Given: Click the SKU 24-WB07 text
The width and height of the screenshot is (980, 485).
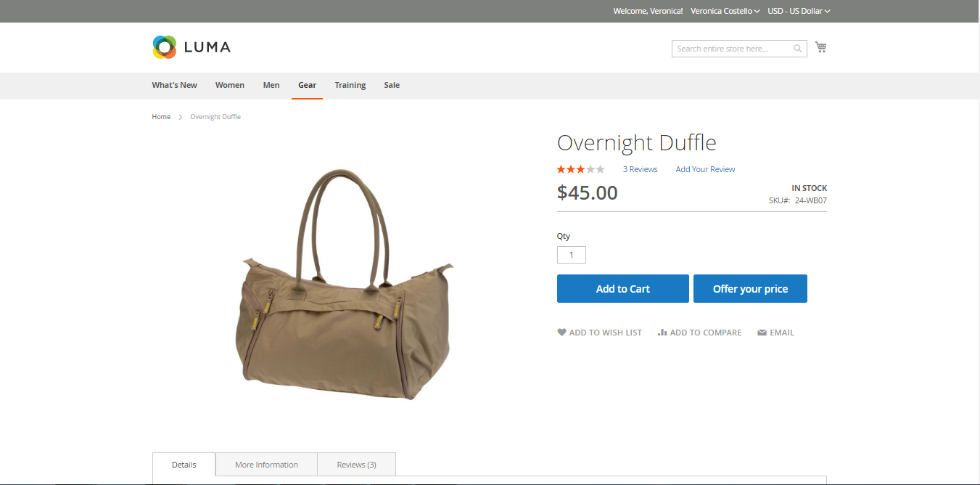Looking at the screenshot, I should (798, 200).
